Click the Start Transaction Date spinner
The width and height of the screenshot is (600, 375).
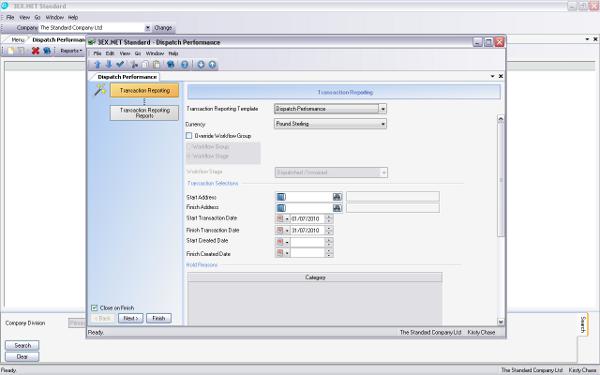[329, 219]
